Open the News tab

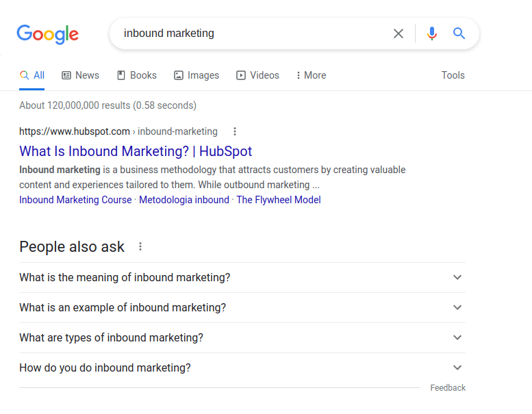80,75
